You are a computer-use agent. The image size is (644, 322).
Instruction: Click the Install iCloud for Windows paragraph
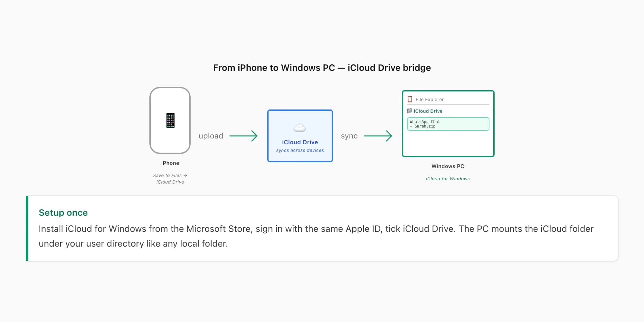(x=316, y=236)
